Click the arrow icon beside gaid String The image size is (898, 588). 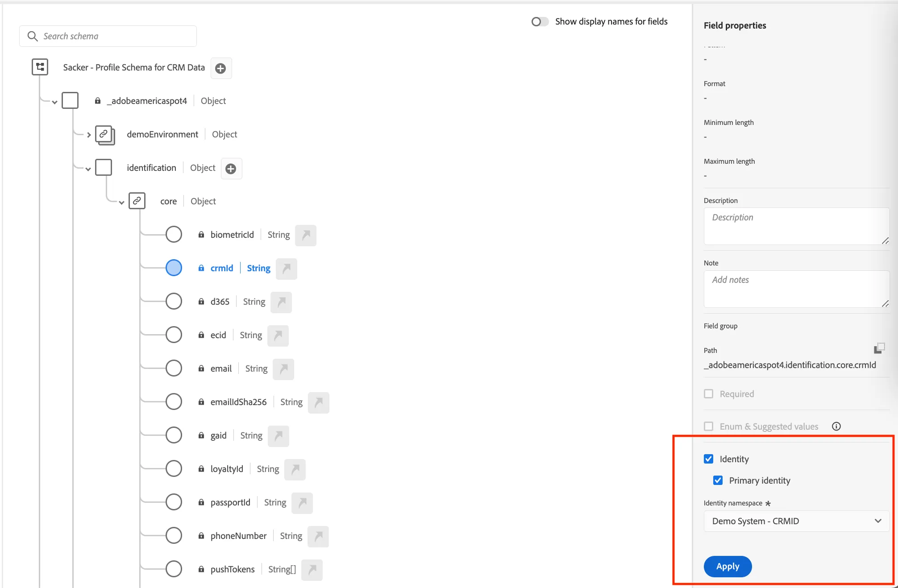[279, 436]
